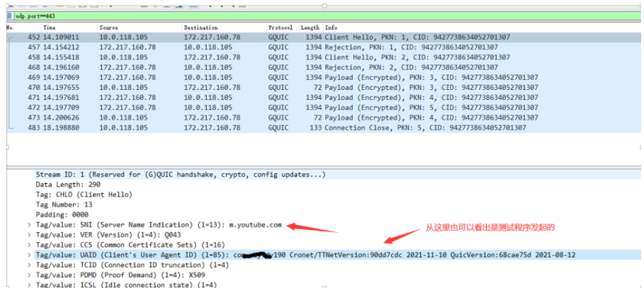Image resolution: width=644 pixels, height=295 pixels.
Task: Select packet 469 Payload (Encrypted) PKN 3
Action: (x=324, y=77)
